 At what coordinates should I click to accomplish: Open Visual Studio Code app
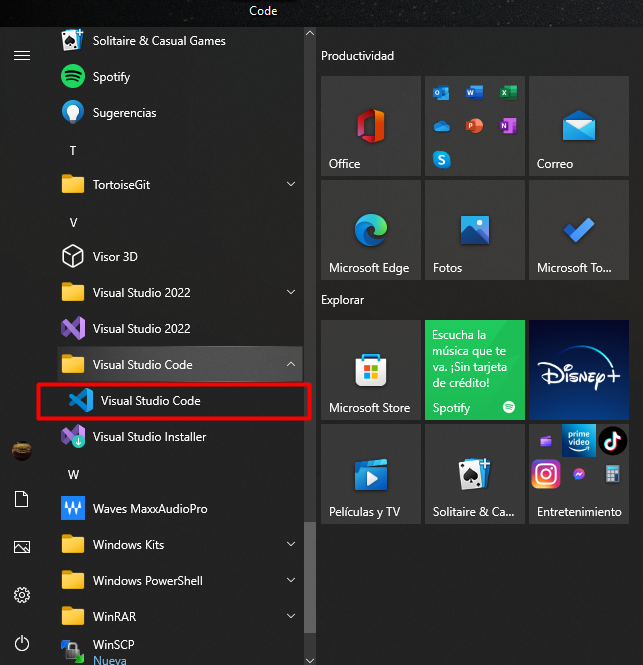coord(150,401)
